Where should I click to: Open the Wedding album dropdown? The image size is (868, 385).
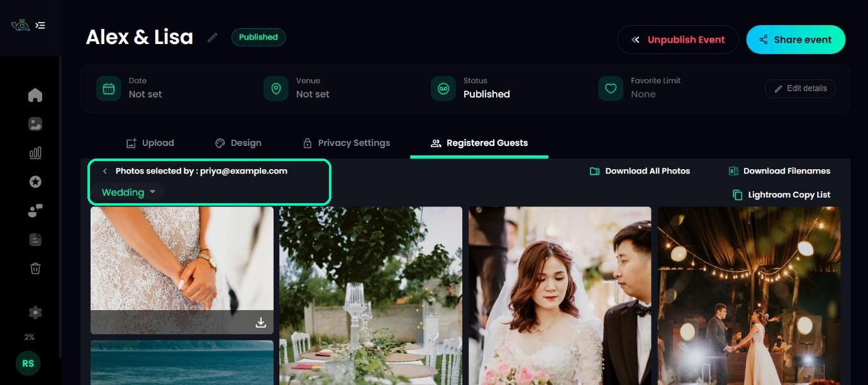[x=129, y=192]
